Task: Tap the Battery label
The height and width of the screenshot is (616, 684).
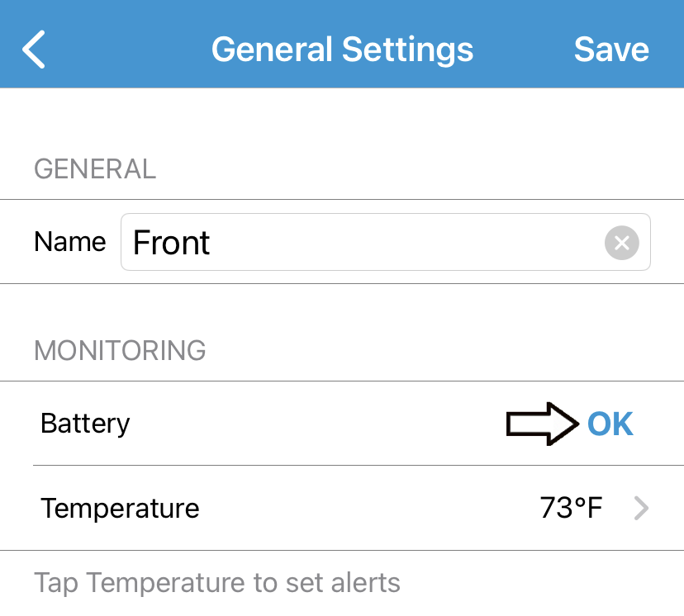Action: coord(85,424)
